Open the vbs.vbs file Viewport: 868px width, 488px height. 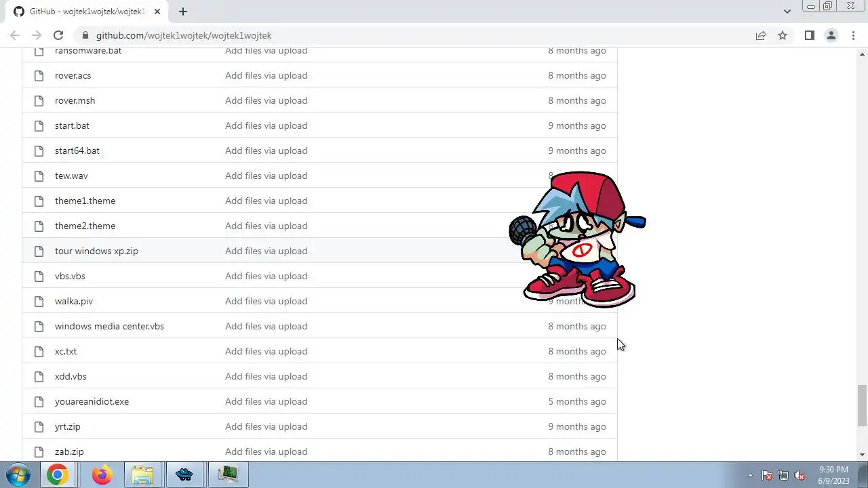[70, 276]
